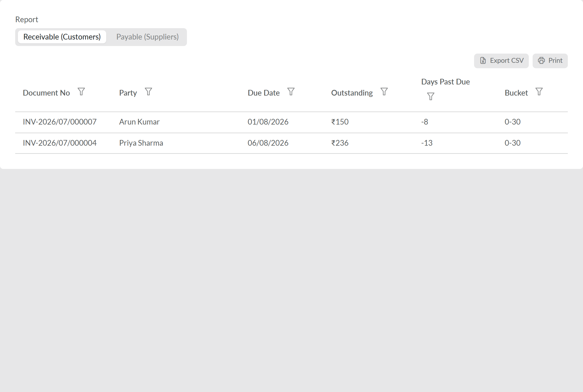This screenshot has width=583, height=392.
Task: Click party name Arun Kumar
Action: (139, 122)
